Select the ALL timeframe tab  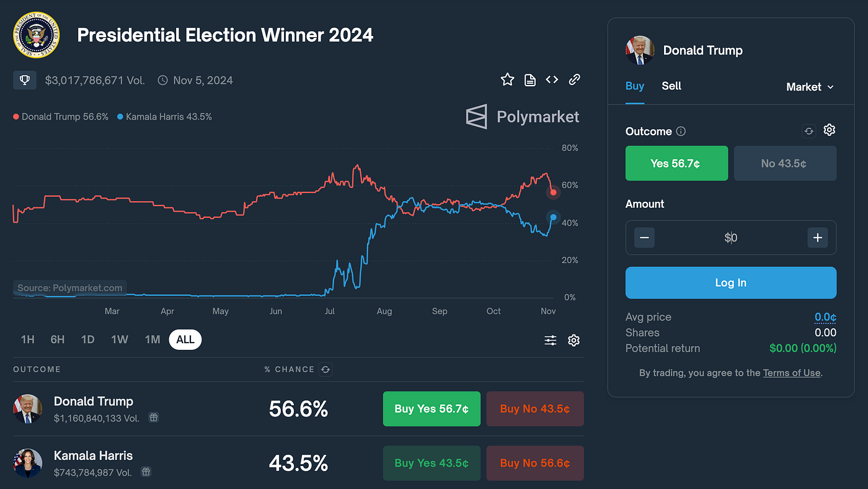tap(185, 339)
